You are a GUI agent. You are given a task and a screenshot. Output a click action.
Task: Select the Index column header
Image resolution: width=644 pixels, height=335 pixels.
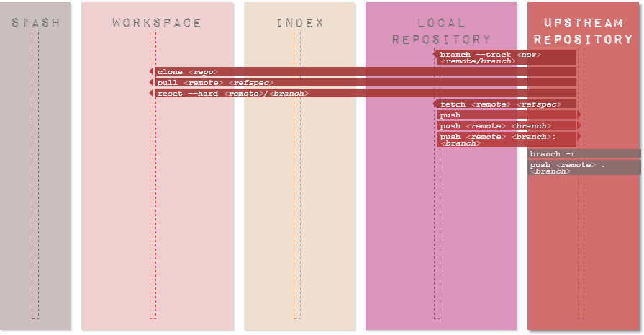point(300,23)
